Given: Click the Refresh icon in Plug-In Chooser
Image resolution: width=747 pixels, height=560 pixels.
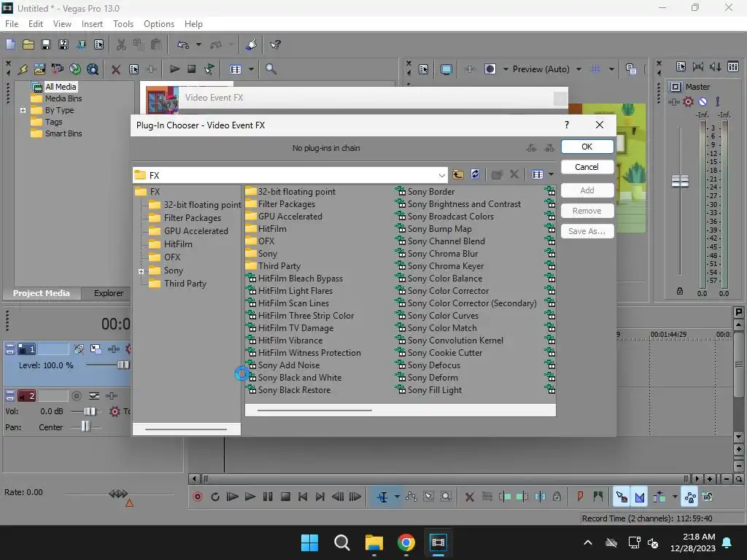Looking at the screenshot, I should [x=475, y=175].
